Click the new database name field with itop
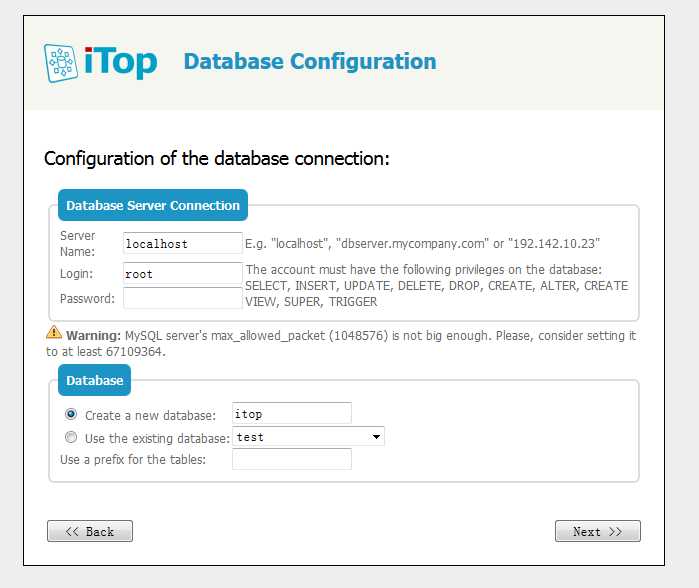Image resolution: width=699 pixels, height=588 pixels. point(292,414)
